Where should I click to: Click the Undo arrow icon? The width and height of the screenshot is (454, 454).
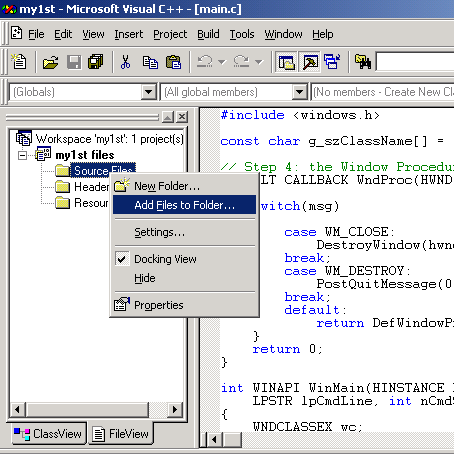click(205, 61)
